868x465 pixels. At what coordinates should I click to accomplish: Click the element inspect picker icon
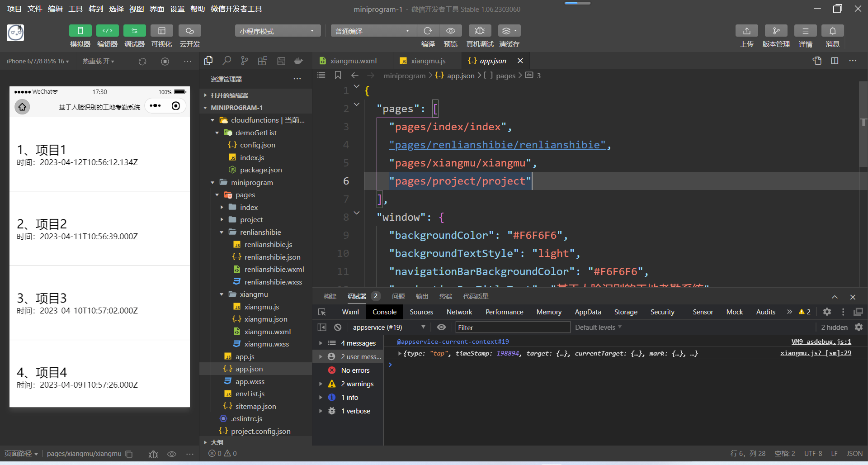point(322,312)
